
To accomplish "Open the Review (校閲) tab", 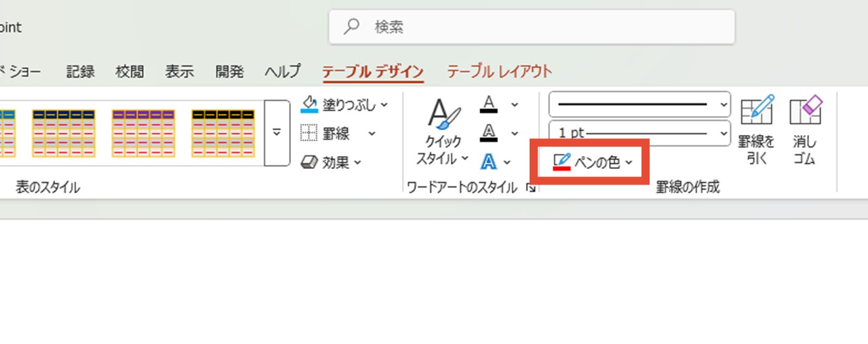I will click(130, 71).
